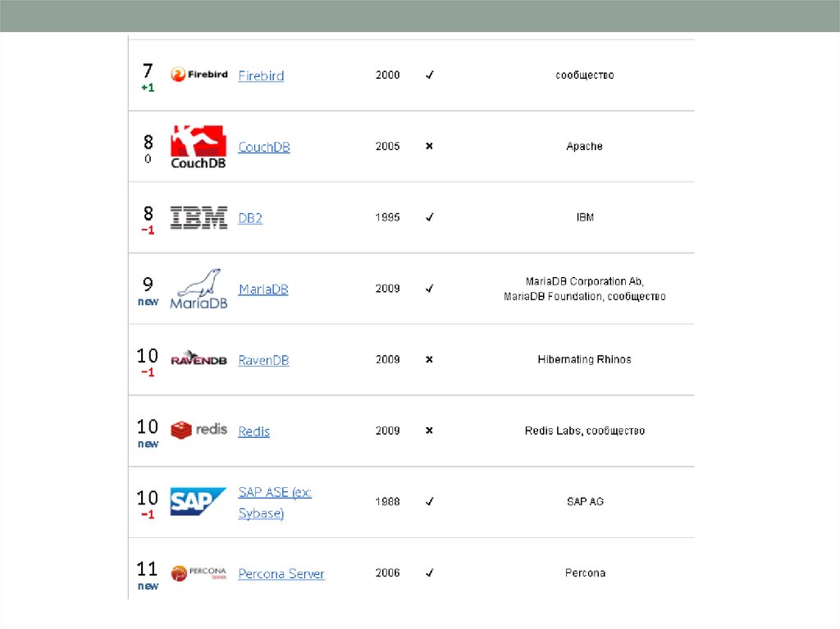Follow the DB2 hyperlink

[x=250, y=218]
